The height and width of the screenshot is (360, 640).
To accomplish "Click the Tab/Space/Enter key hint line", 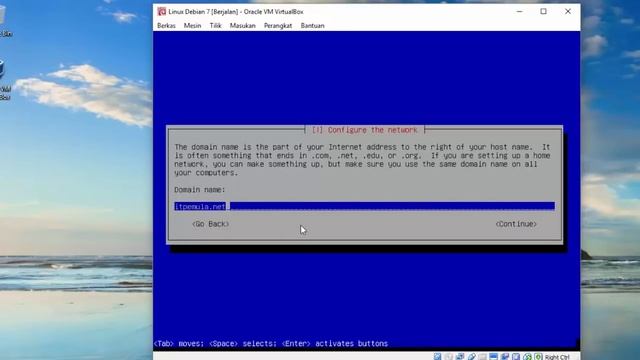I will click(x=271, y=344).
